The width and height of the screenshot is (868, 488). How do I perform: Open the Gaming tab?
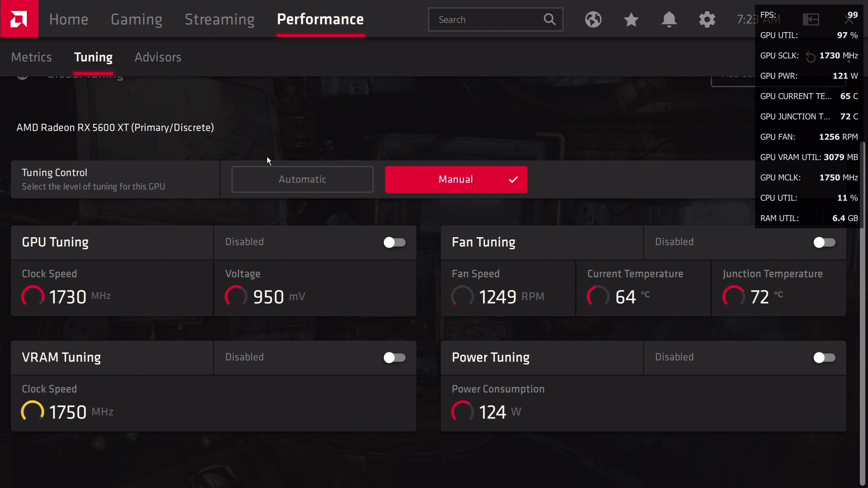pyautogui.click(x=137, y=19)
